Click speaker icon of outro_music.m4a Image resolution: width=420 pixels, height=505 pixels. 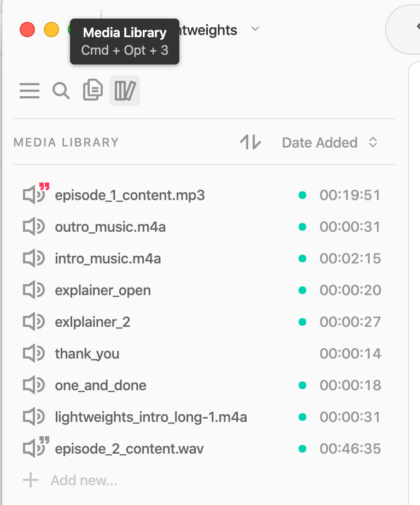[34, 227]
